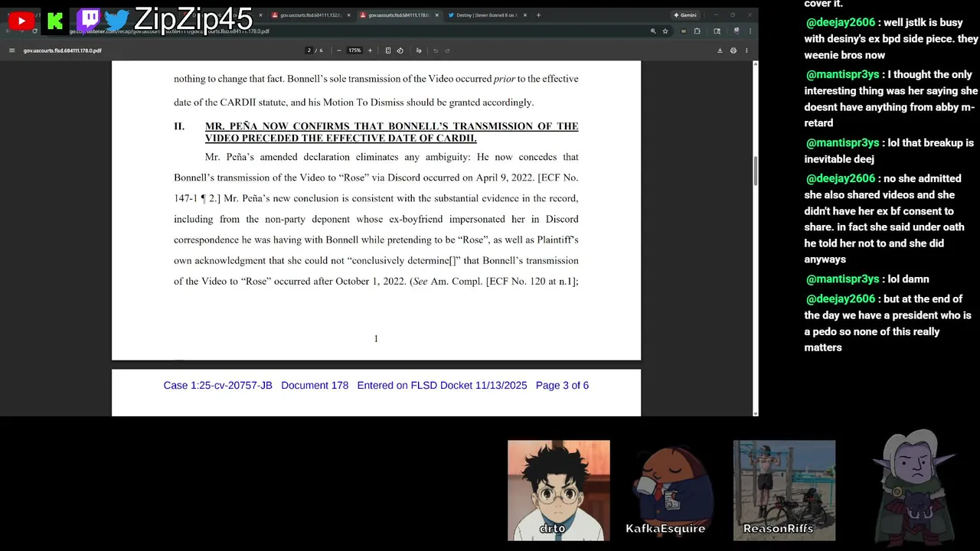Viewport: 980px width, 551px height.
Task: Click the PDF file name in the viewer toolbar
Action: pyautogui.click(x=62, y=51)
